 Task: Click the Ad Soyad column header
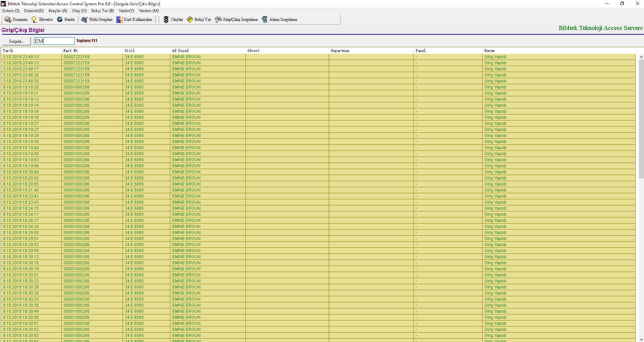180,50
